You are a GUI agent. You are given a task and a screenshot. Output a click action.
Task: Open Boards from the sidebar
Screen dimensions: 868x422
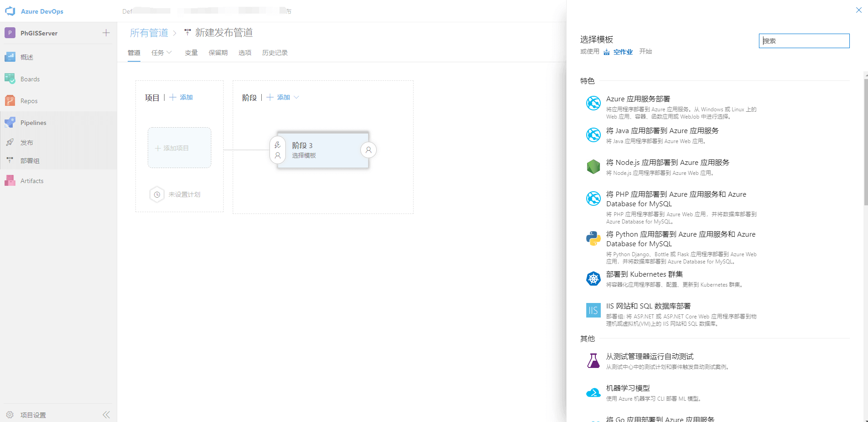click(30, 79)
